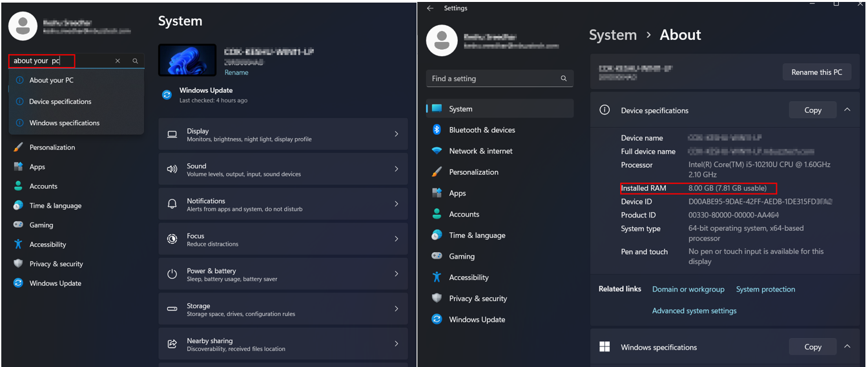Viewport: 868px width, 367px height.
Task: Click the '00330-80000-00000-AA464' product ID
Action: 734,215
